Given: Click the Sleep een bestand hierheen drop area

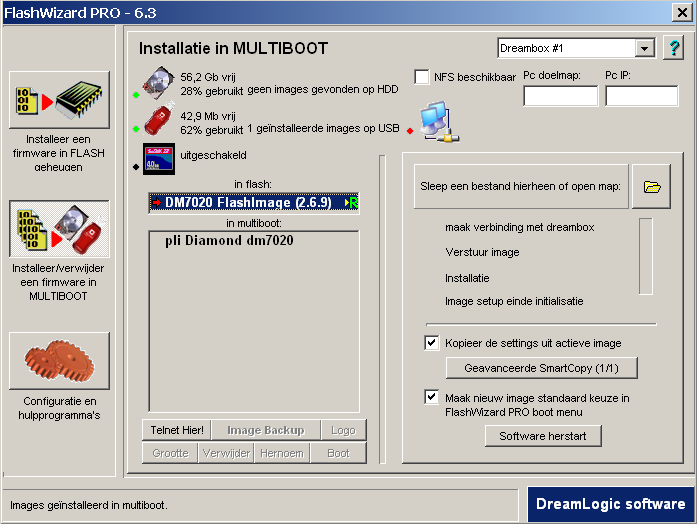Looking at the screenshot, I should [x=521, y=186].
